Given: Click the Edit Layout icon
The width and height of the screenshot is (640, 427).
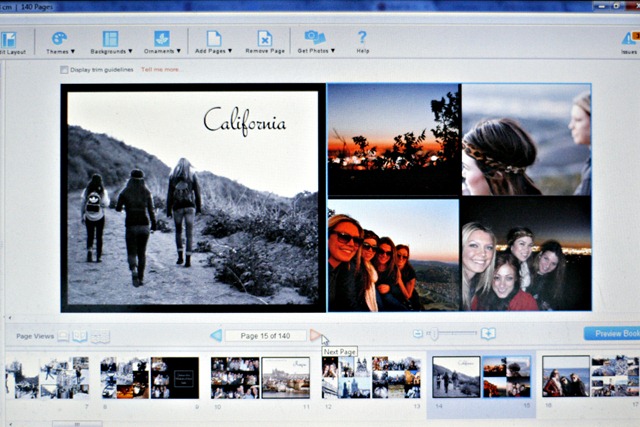Looking at the screenshot, I should coord(9,41).
